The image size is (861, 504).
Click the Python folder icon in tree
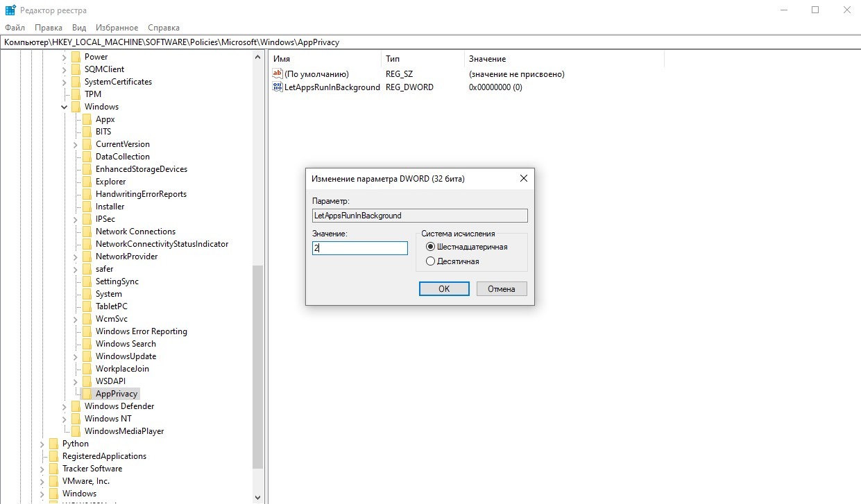pos(53,444)
